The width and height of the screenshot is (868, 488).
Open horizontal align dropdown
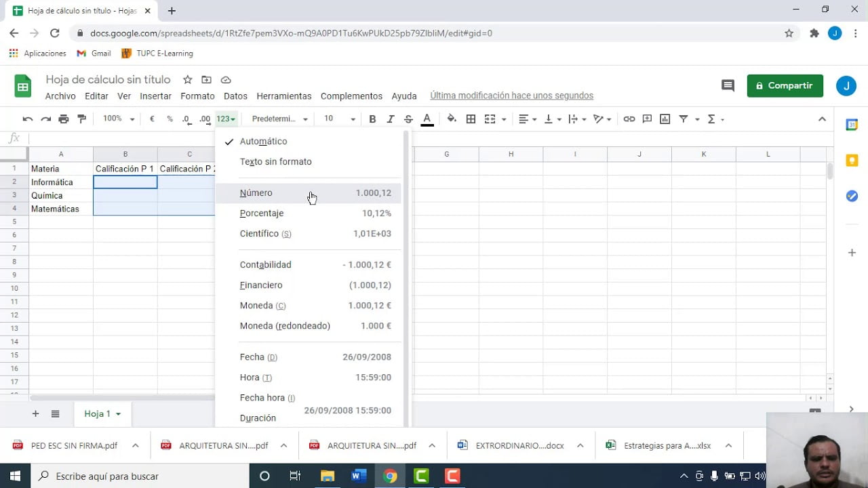coord(528,119)
